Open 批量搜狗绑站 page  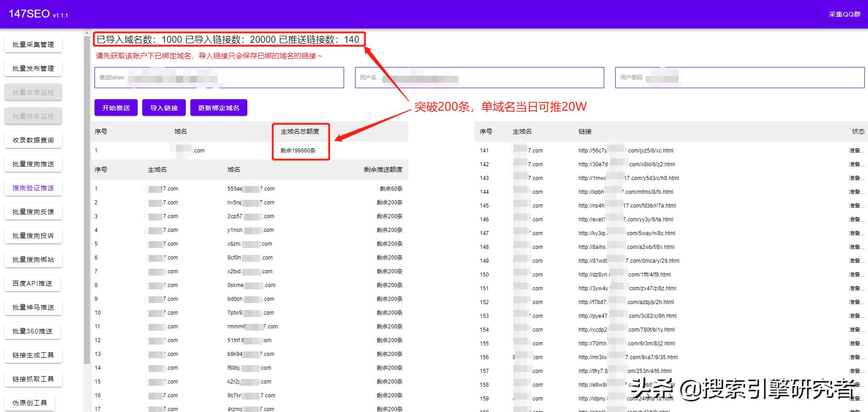point(33,260)
